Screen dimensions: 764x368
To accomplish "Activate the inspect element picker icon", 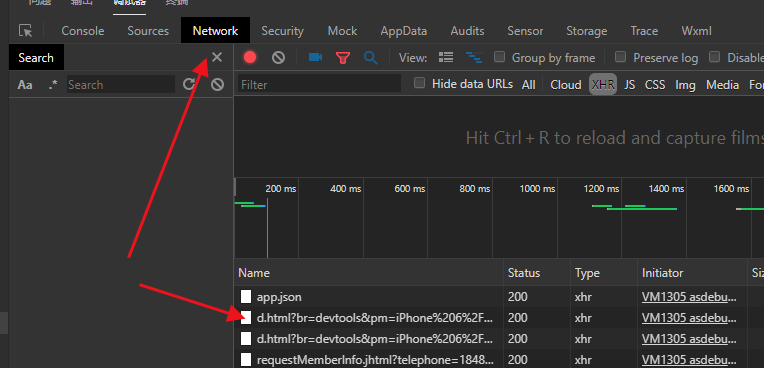I will [25, 31].
